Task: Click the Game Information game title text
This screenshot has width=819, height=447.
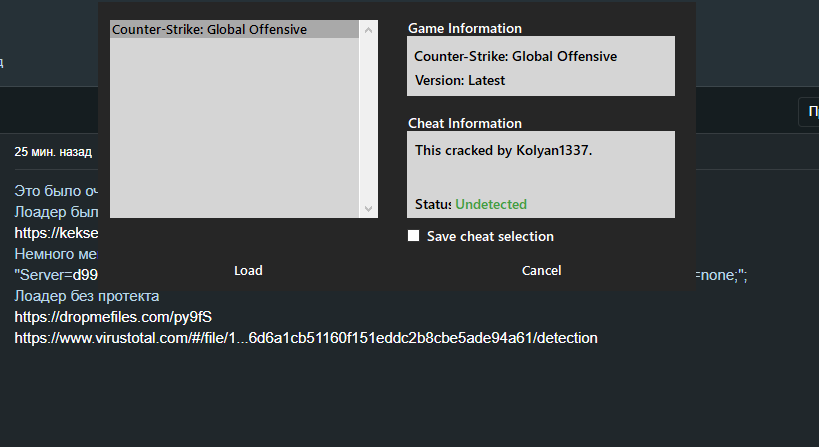Action: coord(516,56)
